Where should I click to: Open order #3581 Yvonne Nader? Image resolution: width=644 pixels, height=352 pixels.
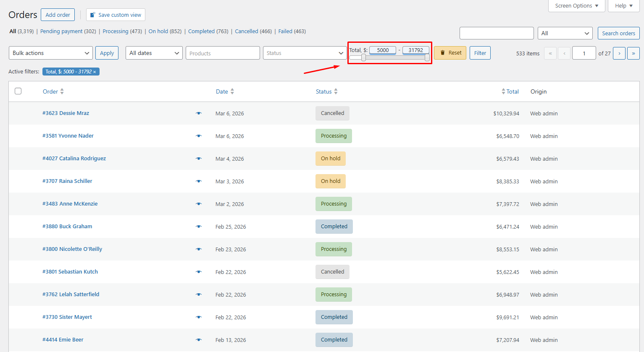68,136
